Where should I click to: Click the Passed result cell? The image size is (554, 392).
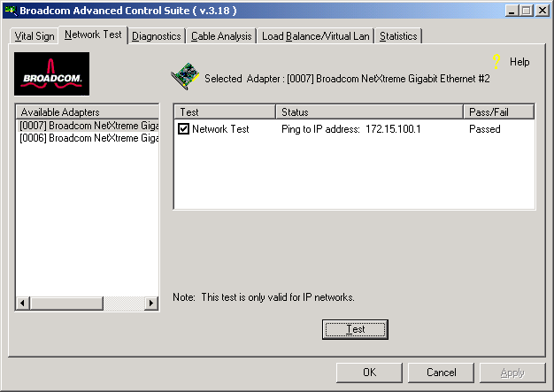(484, 129)
